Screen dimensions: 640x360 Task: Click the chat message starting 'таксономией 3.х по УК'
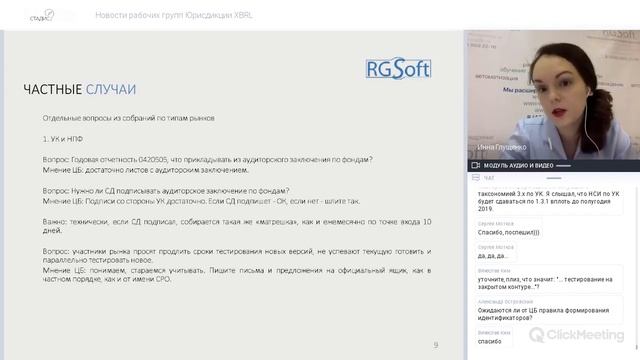[549, 201]
